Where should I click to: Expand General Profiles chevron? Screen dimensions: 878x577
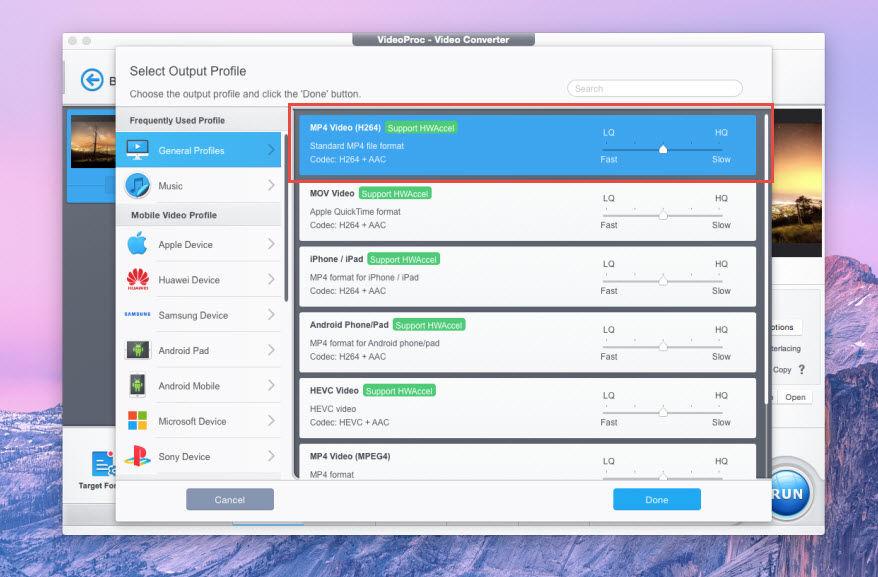pos(271,150)
